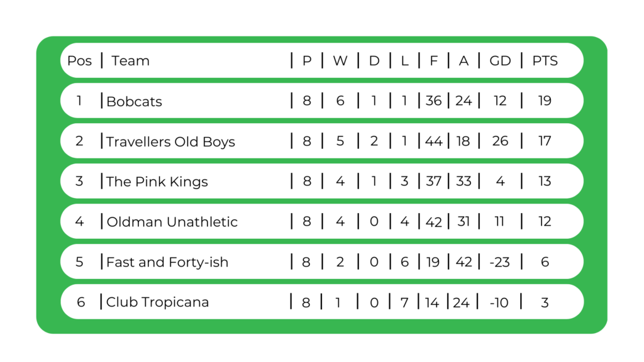Select the PTS column header

pos(545,61)
